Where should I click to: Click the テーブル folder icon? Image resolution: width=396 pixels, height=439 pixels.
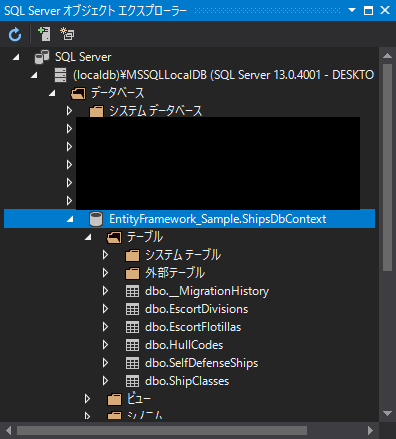(114, 237)
